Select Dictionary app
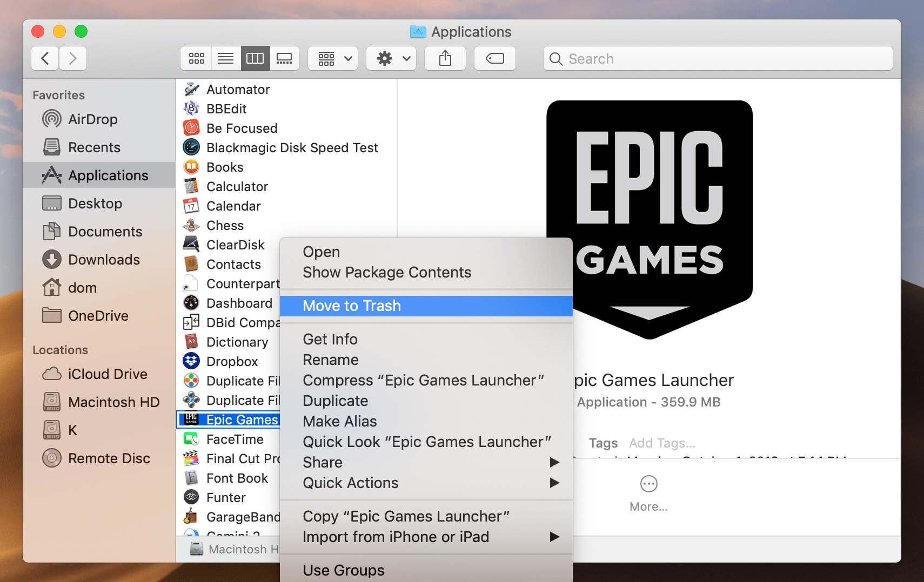This screenshot has width=924, height=582. point(229,342)
